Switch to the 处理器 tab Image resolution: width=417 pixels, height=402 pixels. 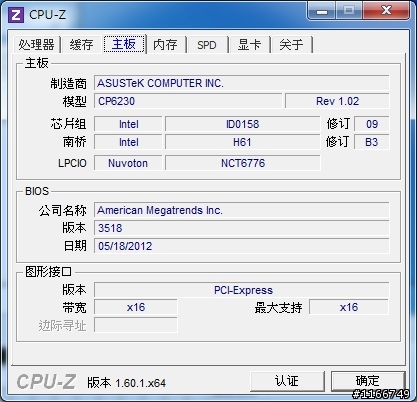click(x=36, y=45)
